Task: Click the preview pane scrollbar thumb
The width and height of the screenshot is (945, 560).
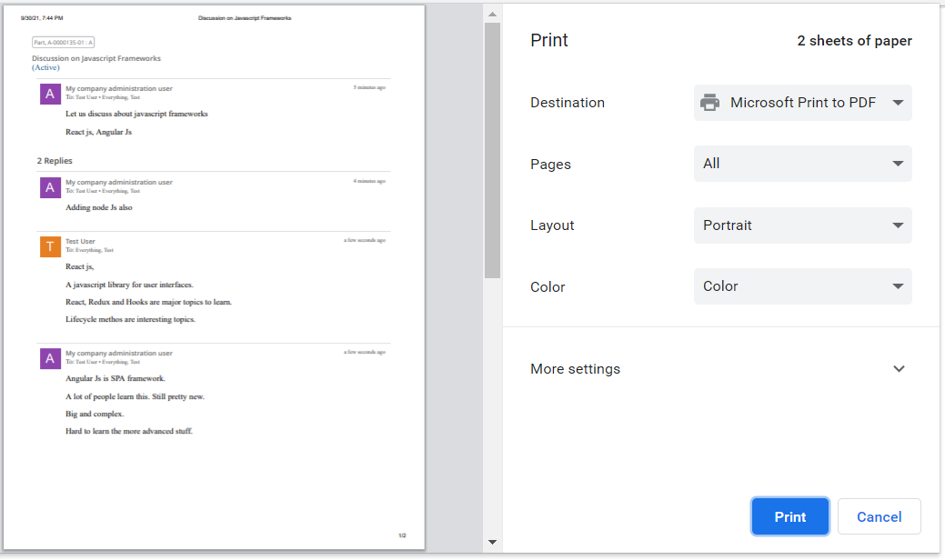Action: [x=492, y=150]
